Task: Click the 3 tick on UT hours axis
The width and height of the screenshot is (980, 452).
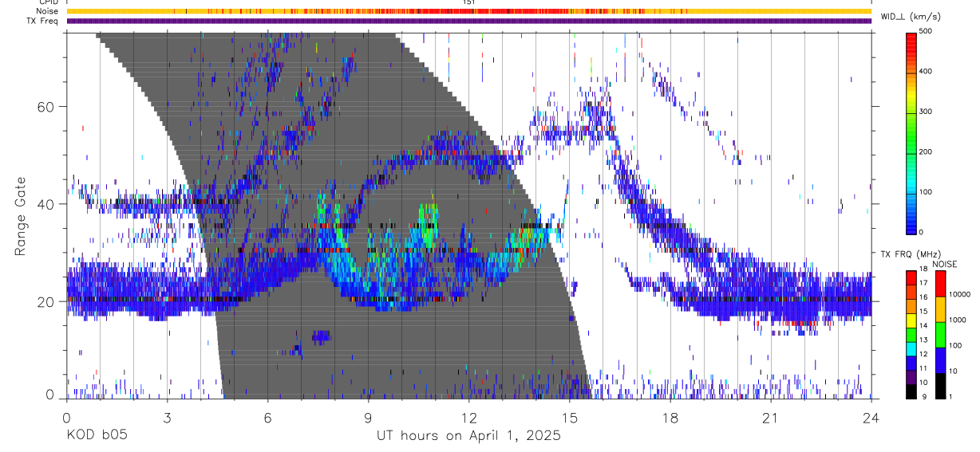Action: click(x=167, y=417)
